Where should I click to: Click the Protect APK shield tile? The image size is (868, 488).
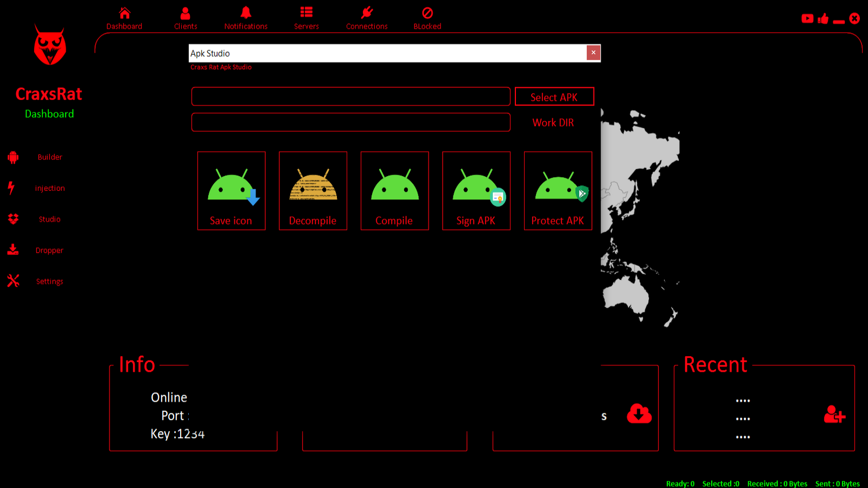tap(558, 191)
